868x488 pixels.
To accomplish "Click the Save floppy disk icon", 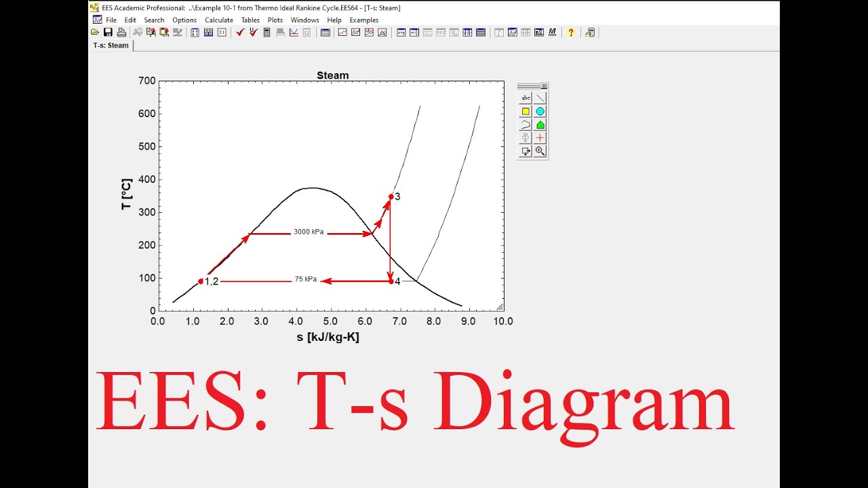I will [x=108, y=33].
